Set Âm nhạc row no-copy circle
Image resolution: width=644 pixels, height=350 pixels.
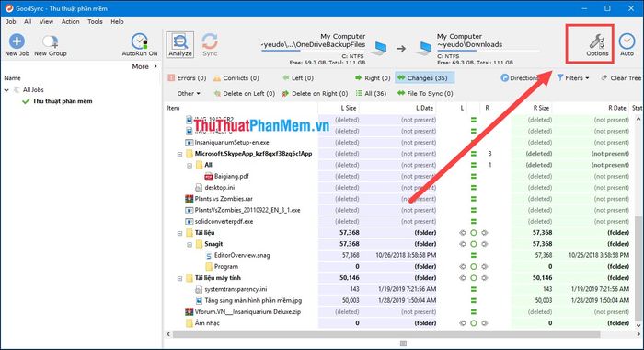tap(474, 323)
